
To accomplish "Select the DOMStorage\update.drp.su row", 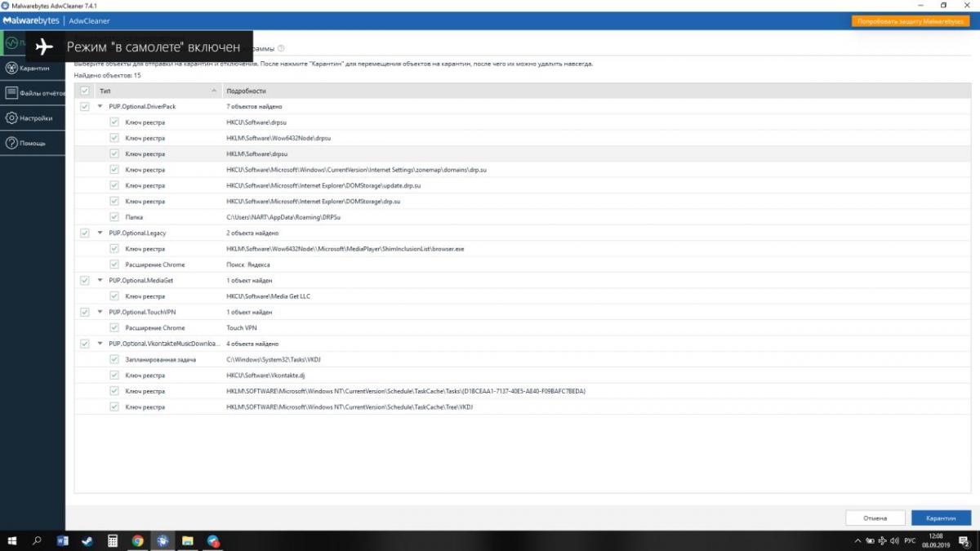I will point(523,185).
